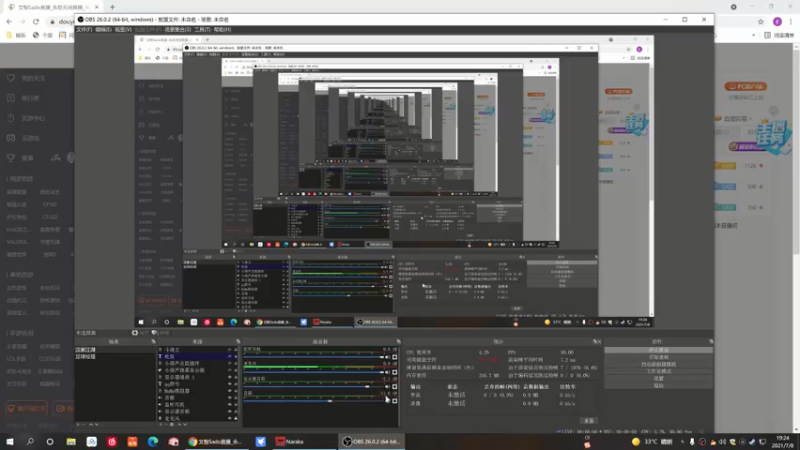
Task: Close the Stats dock panel
Action: point(599,341)
